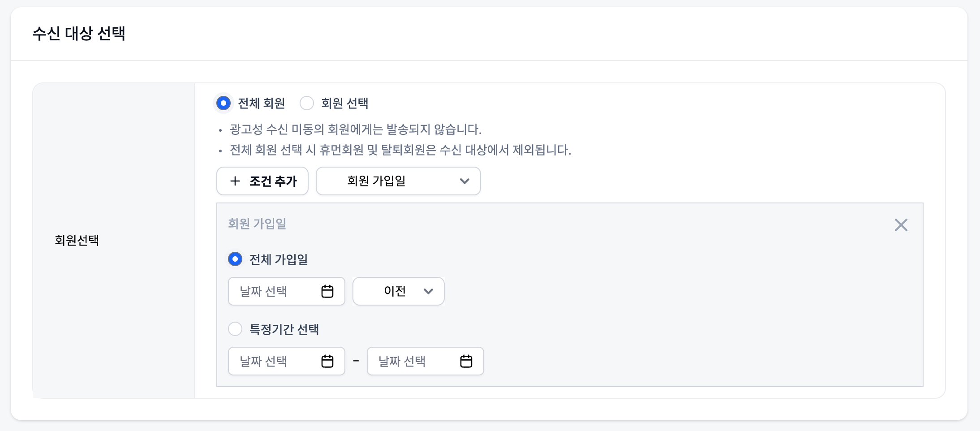Screen dimensions: 980x431
Task: Open calendar icon beside the 이전 dropdown
Action: click(x=327, y=291)
